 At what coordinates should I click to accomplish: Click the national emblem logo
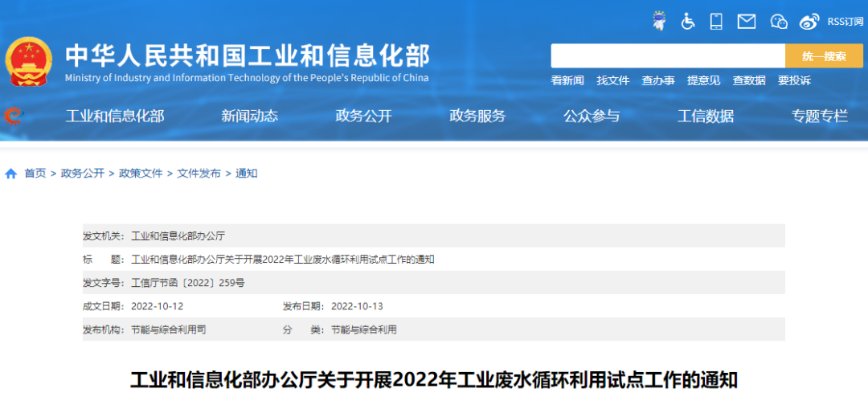(x=29, y=61)
